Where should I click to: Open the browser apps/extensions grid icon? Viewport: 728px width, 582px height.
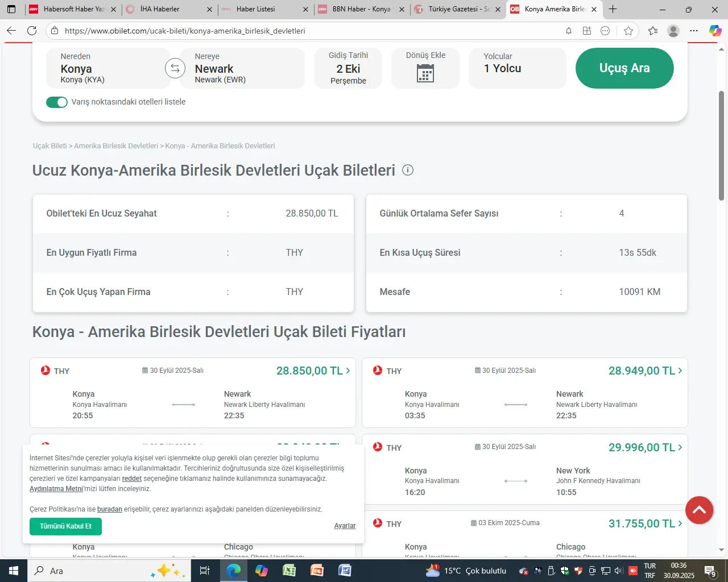(x=587, y=31)
